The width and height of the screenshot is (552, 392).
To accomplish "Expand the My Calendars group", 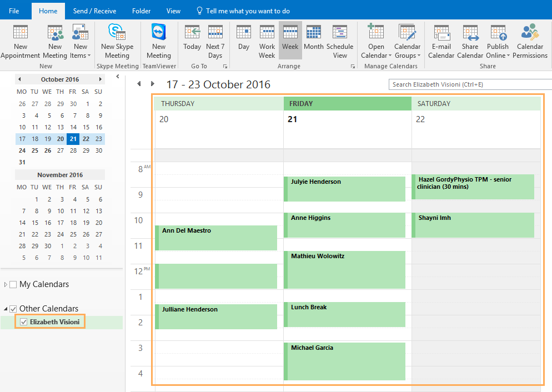I will [6, 284].
